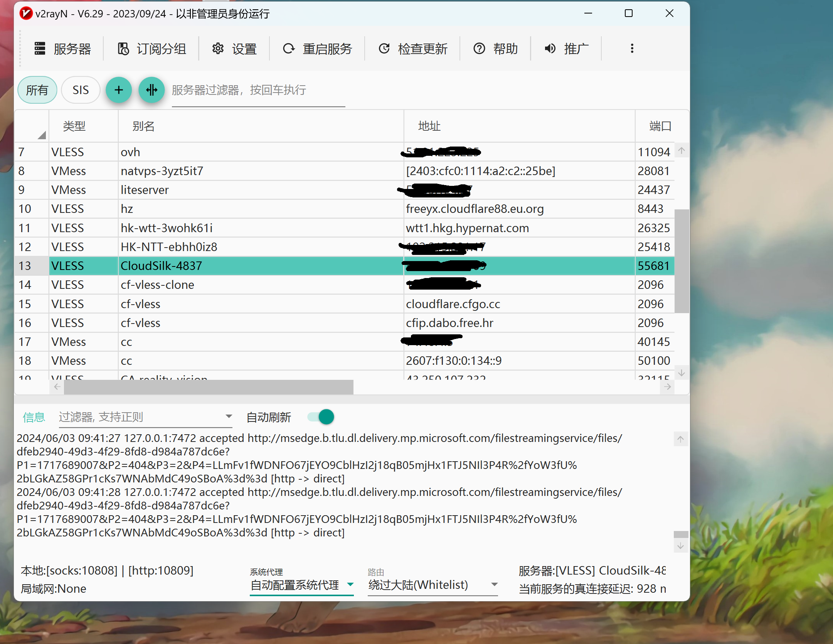The width and height of the screenshot is (833, 644).
Task: Select the liteserver row
Action: coord(344,190)
